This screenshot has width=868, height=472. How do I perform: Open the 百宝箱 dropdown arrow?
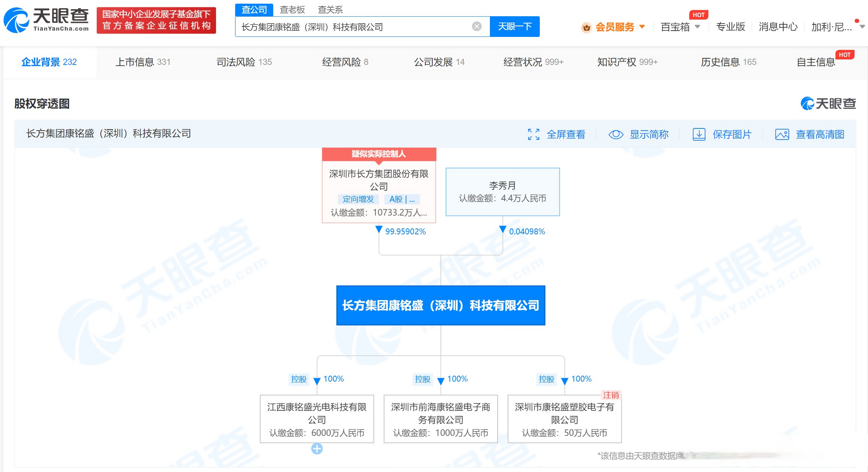click(x=698, y=27)
